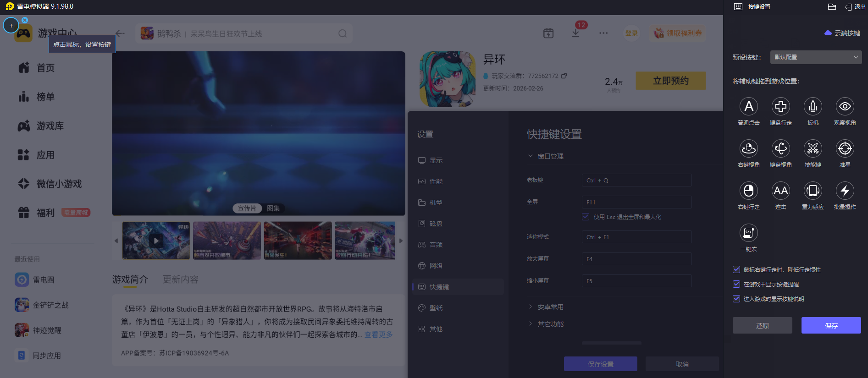Click the 迷你模式 Ctrl + F1 shortcut field
Viewport: 868px width, 378px height.
tap(636, 237)
